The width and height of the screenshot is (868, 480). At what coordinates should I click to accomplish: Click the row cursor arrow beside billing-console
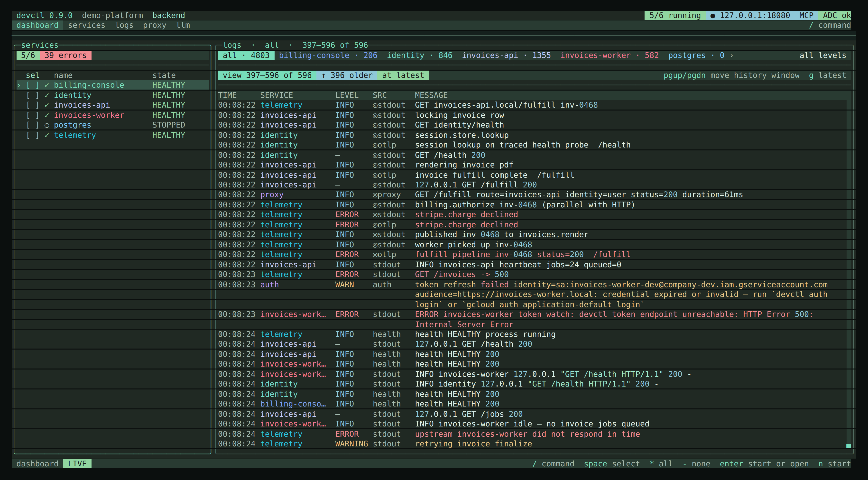click(x=19, y=85)
